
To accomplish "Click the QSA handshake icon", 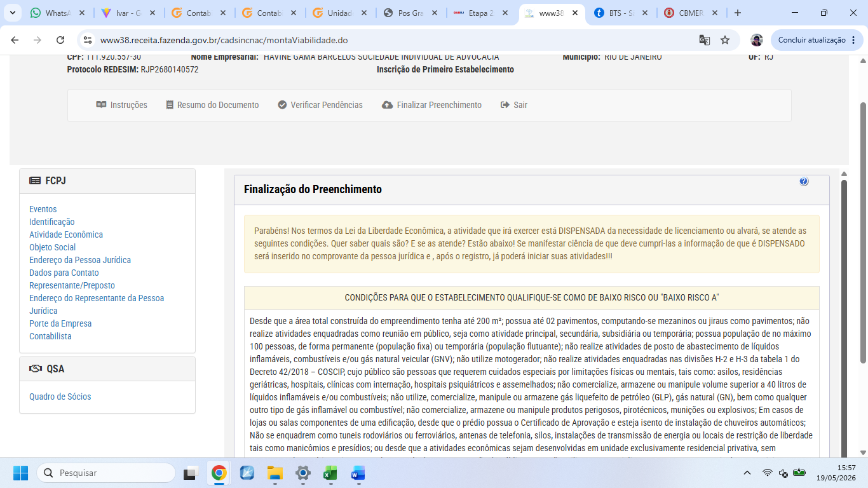I will 36,369.
